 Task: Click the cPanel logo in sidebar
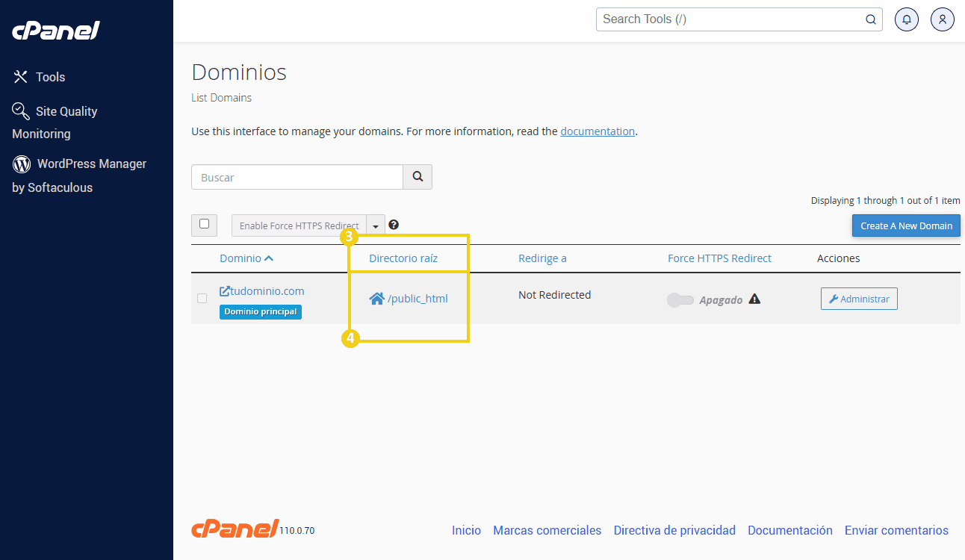(x=56, y=31)
